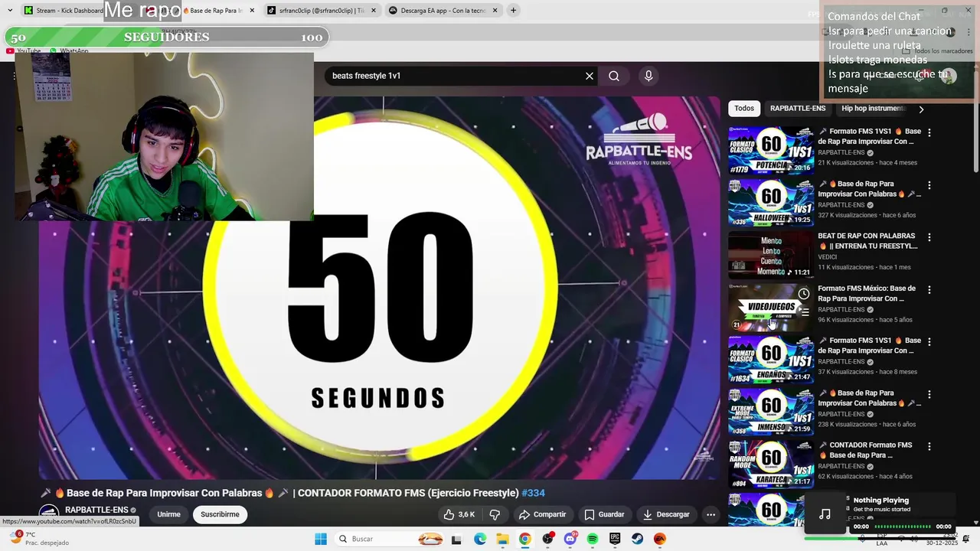Open the Windows Start menu
Screen dimensions: 980x551
321,539
